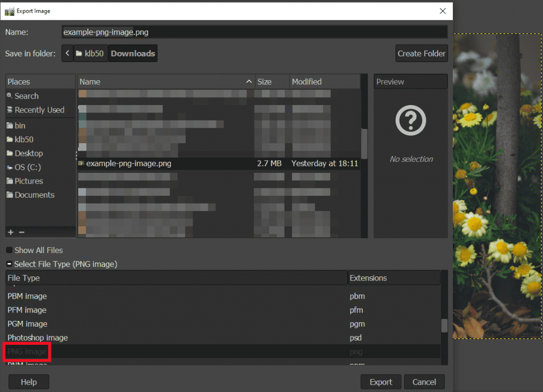The height and width of the screenshot is (392, 543).
Task: Collapse the Select File Type section
Action: click(8, 264)
